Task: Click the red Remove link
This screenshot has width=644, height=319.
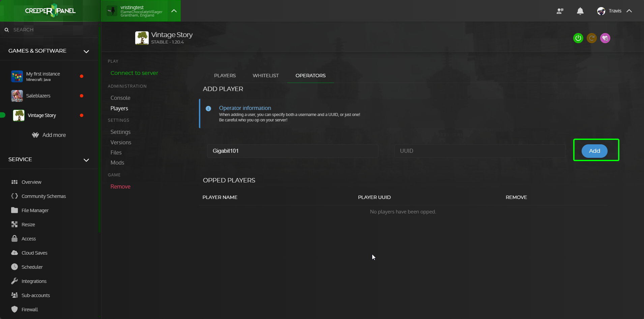Action: (x=120, y=186)
